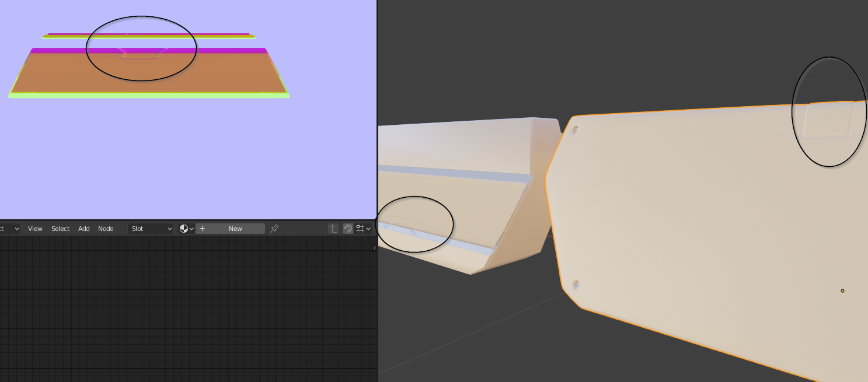Click the snap-target grid icon in the header

(x=360, y=229)
